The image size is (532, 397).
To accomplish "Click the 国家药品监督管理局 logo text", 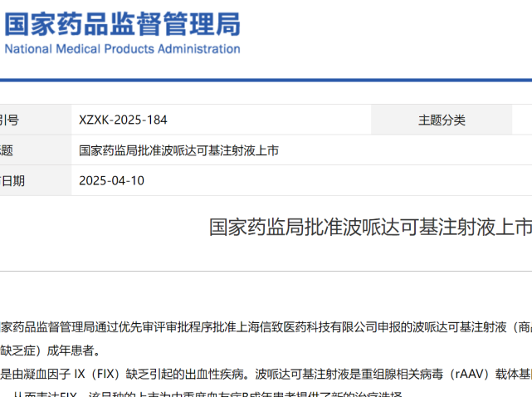I will click(x=122, y=24).
